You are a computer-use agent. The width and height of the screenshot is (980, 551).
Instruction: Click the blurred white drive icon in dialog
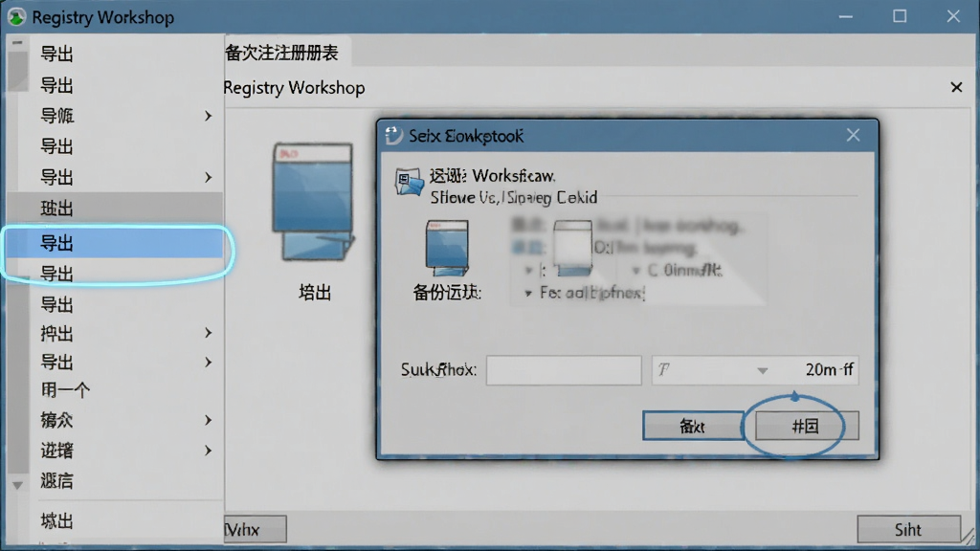[x=572, y=248]
